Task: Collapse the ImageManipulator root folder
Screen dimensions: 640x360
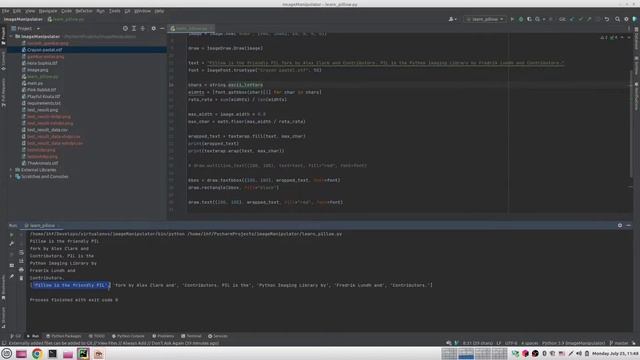Action: coord(11,36)
